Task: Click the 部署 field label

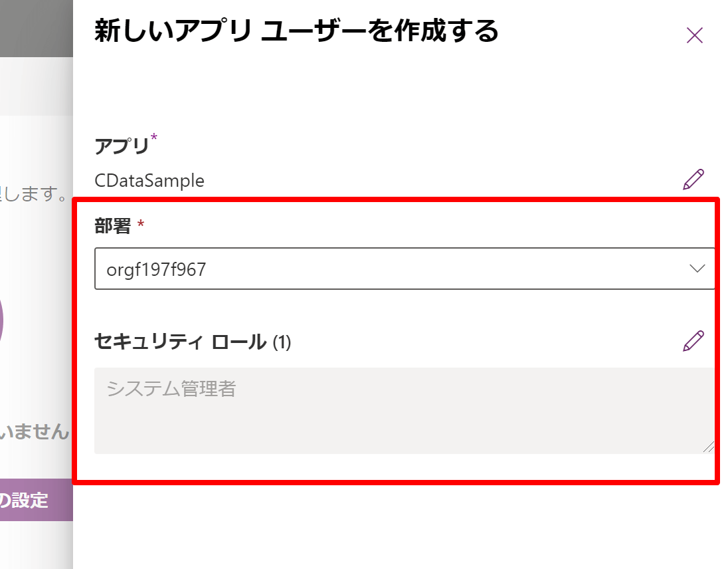Action: (x=112, y=226)
